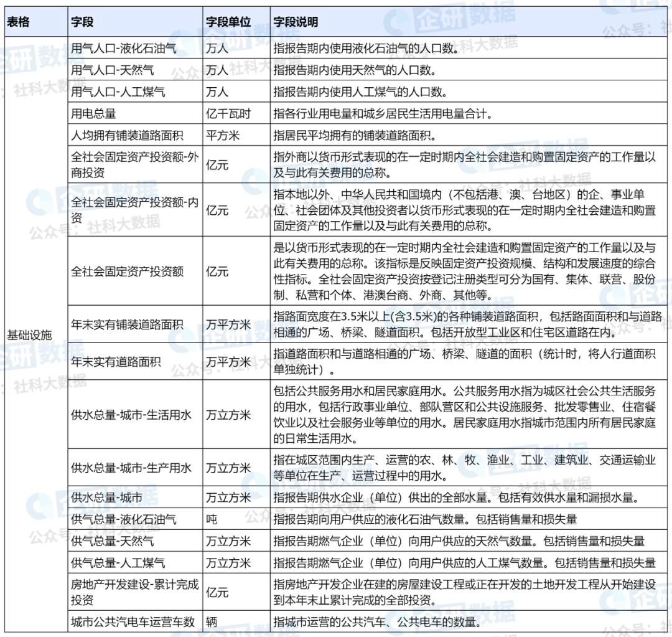672x637 pixels.
Task: Click the 供气总量-人工煤气 field cell
Action: pos(135,562)
